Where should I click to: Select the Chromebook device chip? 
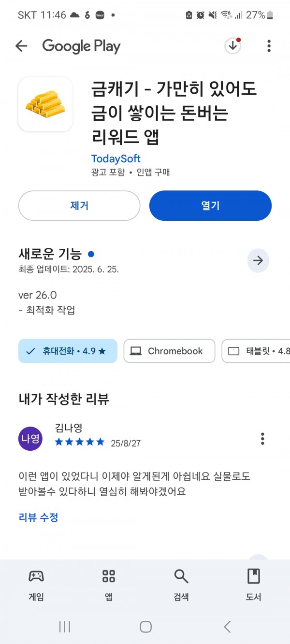169,351
